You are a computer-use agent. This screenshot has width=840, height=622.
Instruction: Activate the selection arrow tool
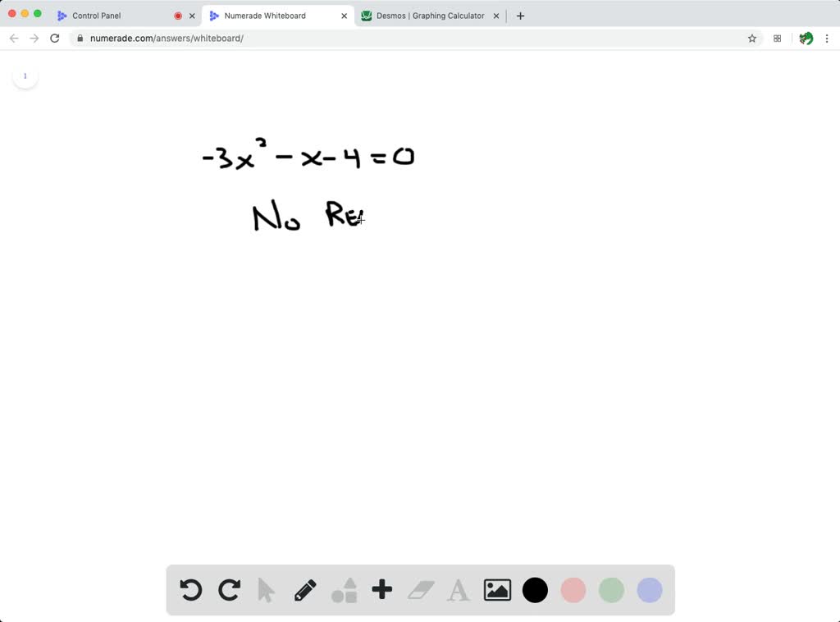point(267,590)
